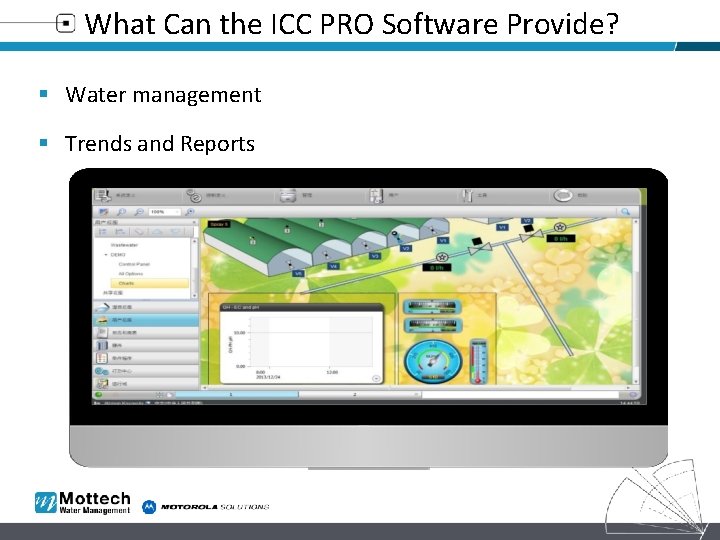720x540 pixels.
Task: Open the sidebar section with blue gears icon
Action: coord(146,371)
